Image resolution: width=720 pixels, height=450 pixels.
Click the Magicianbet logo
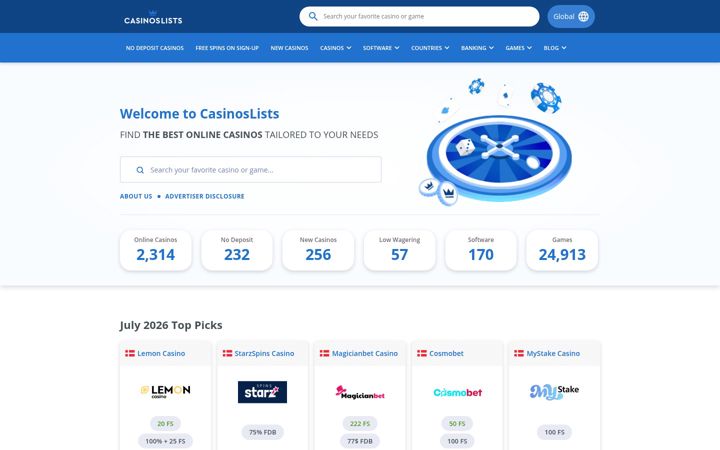tap(360, 392)
